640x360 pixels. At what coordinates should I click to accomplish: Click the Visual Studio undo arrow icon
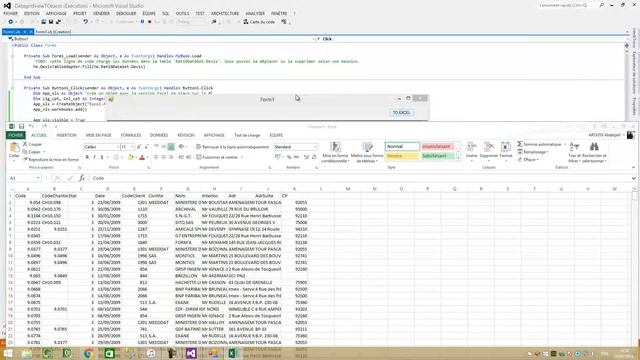click(85, 22)
